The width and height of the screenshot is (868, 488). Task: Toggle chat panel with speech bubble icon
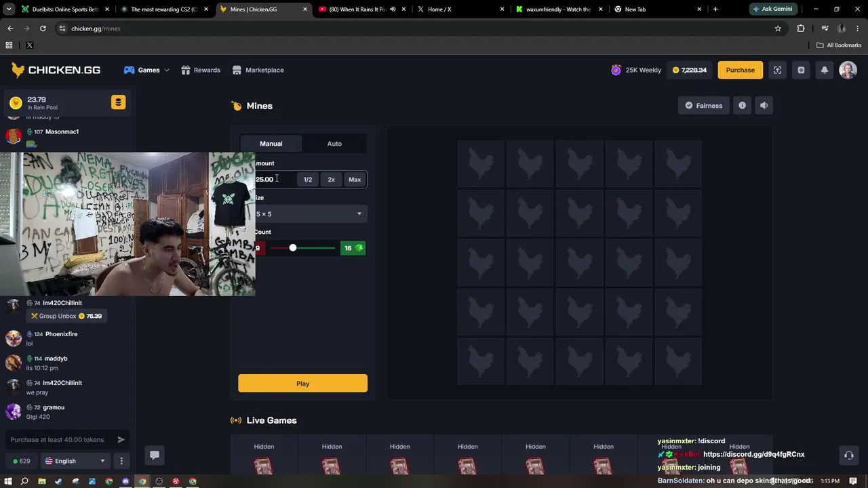pos(154,455)
